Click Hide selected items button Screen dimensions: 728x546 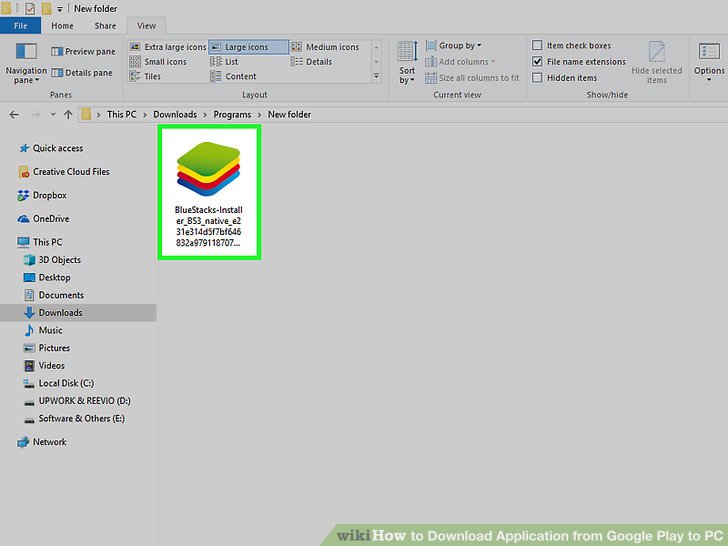pyautogui.click(x=656, y=63)
